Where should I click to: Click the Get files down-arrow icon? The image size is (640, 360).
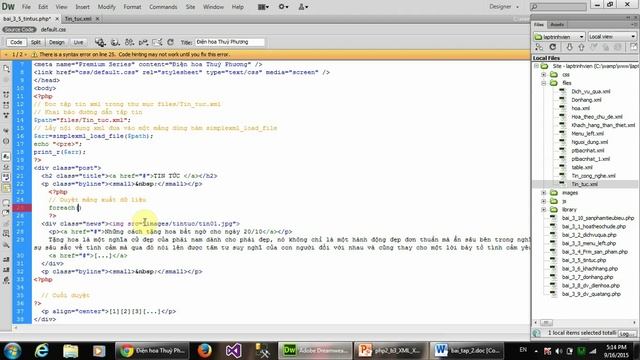[569, 47]
